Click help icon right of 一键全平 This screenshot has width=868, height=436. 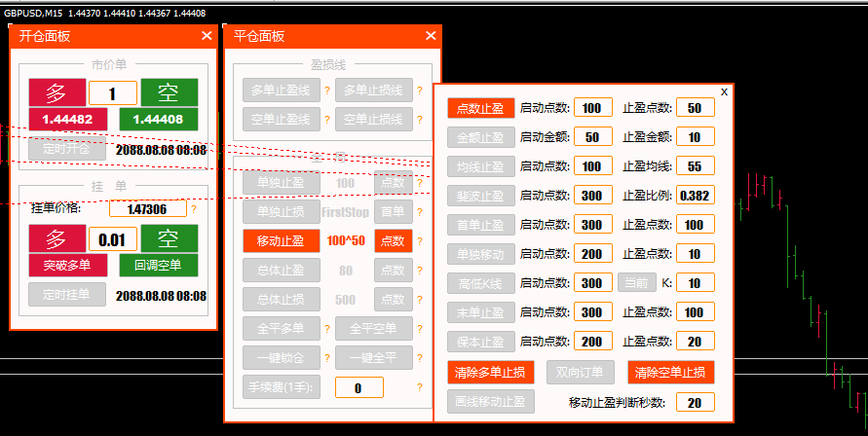(x=420, y=358)
